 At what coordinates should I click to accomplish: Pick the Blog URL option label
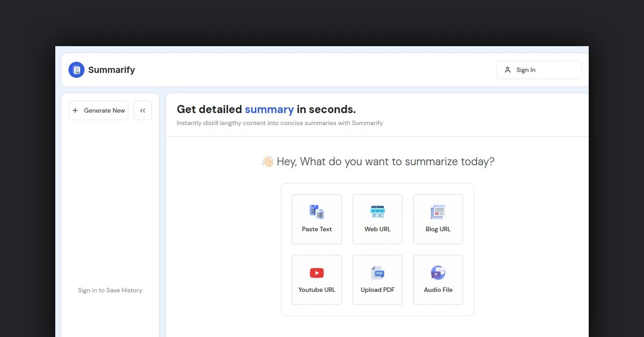tap(438, 229)
